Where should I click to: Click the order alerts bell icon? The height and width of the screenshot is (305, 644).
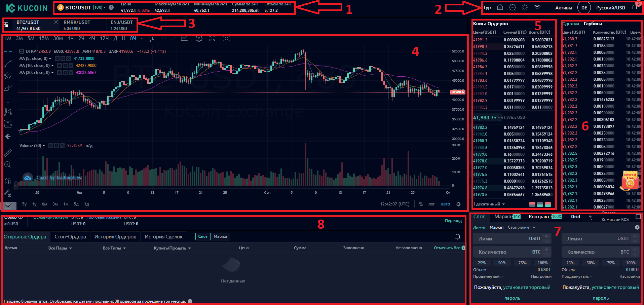click(458, 237)
